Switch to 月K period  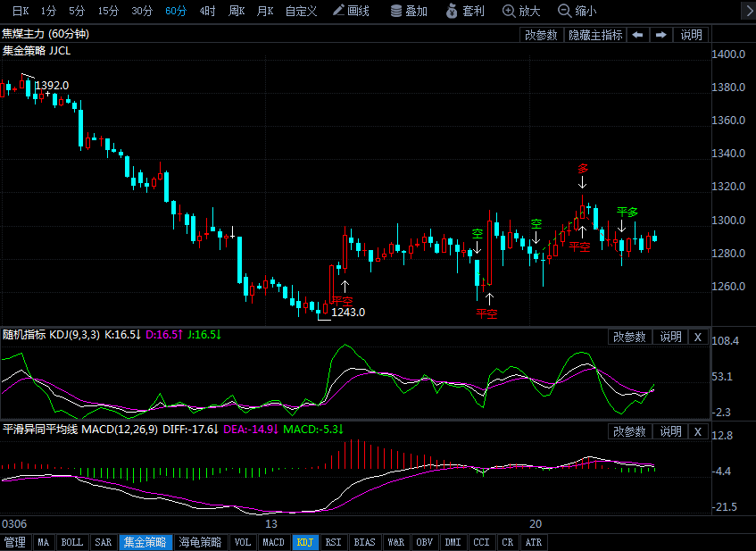(265, 11)
